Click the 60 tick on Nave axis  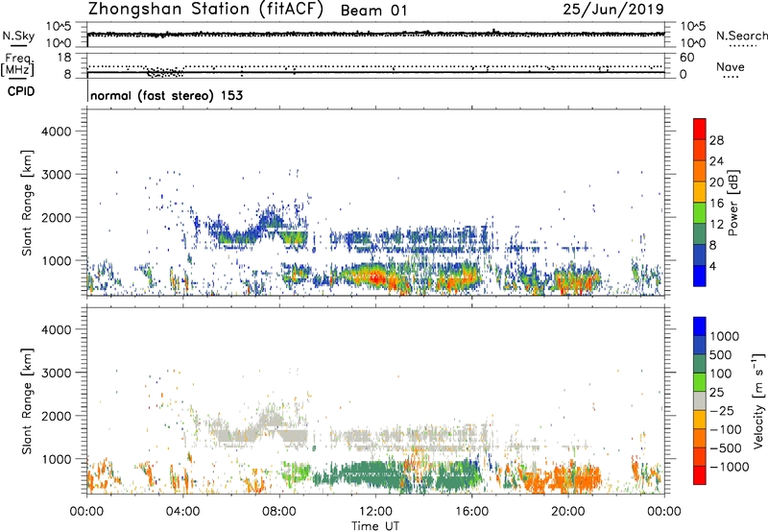686,58
